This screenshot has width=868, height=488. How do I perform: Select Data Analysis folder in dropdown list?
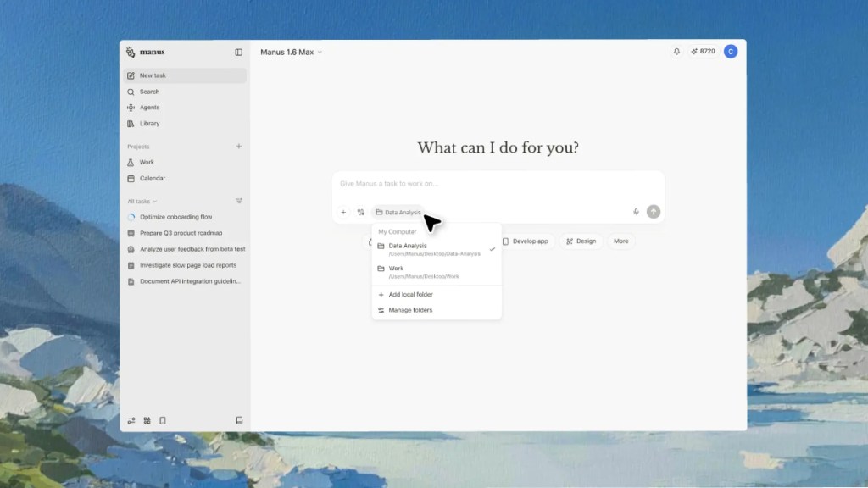(437, 249)
